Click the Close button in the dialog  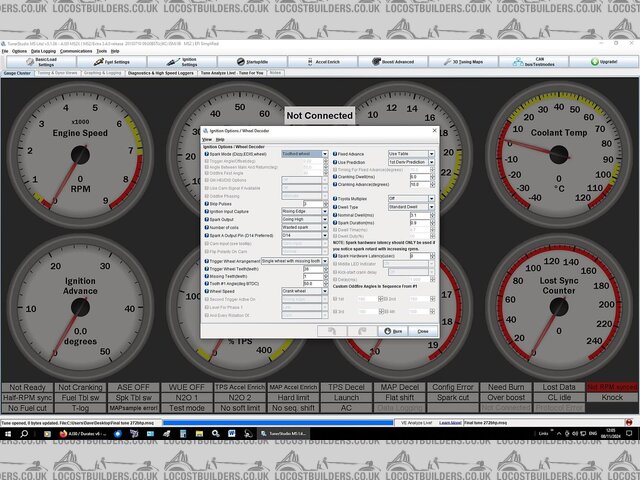(422, 330)
